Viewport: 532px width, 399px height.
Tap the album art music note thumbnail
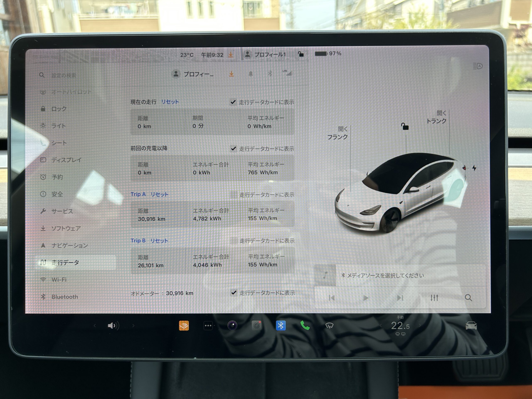325,275
